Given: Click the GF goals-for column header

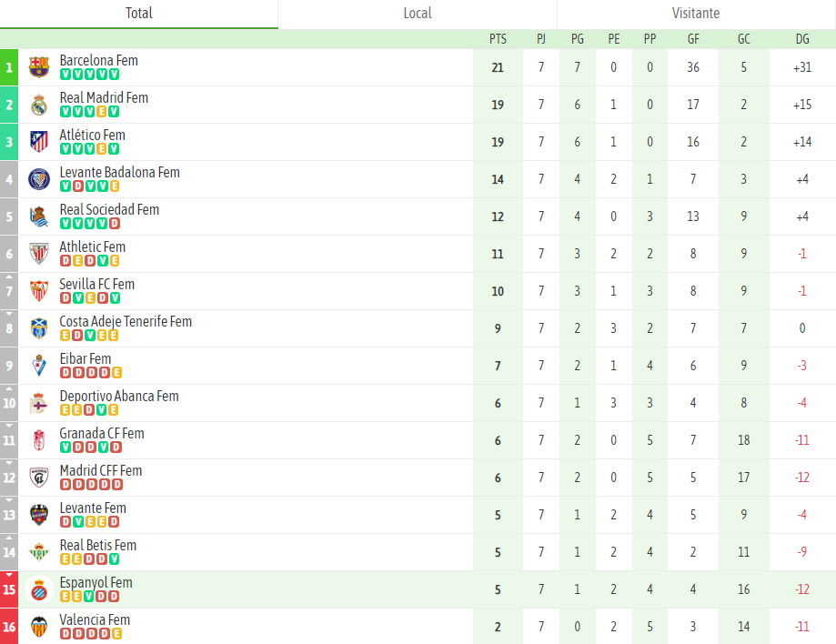Looking at the screenshot, I should point(693,39).
